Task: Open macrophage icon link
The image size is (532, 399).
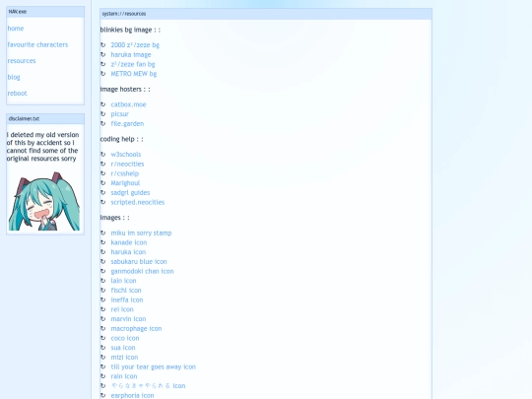Action: (x=136, y=329)
